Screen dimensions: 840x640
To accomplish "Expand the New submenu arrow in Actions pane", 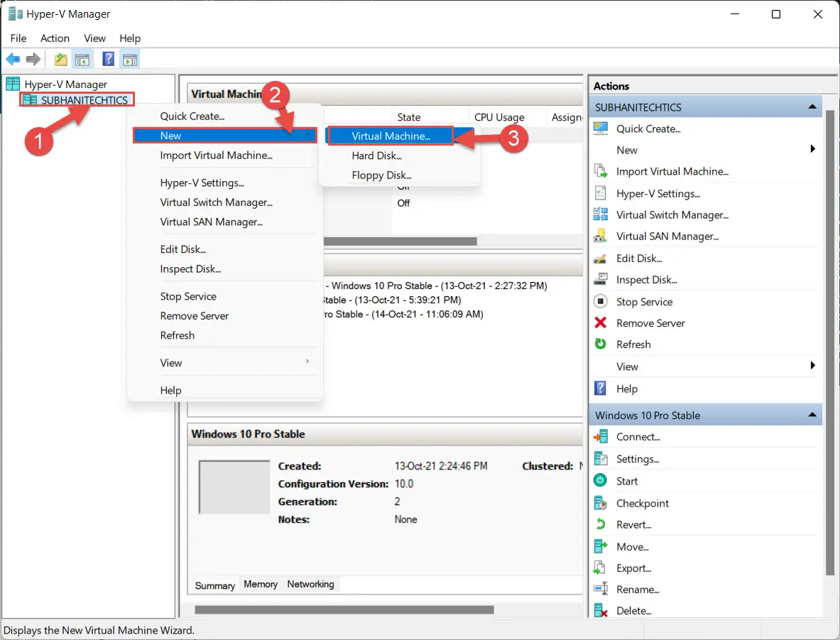I will coord(813,150).
